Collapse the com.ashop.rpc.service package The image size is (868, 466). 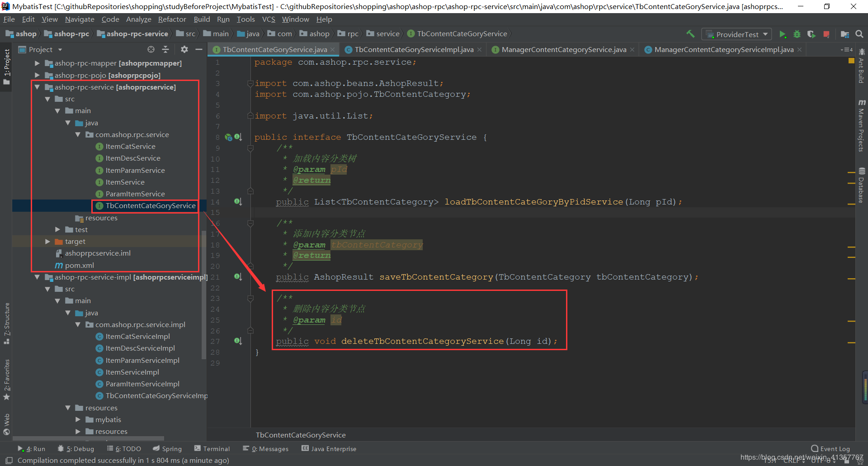click(x=78, y=134)
